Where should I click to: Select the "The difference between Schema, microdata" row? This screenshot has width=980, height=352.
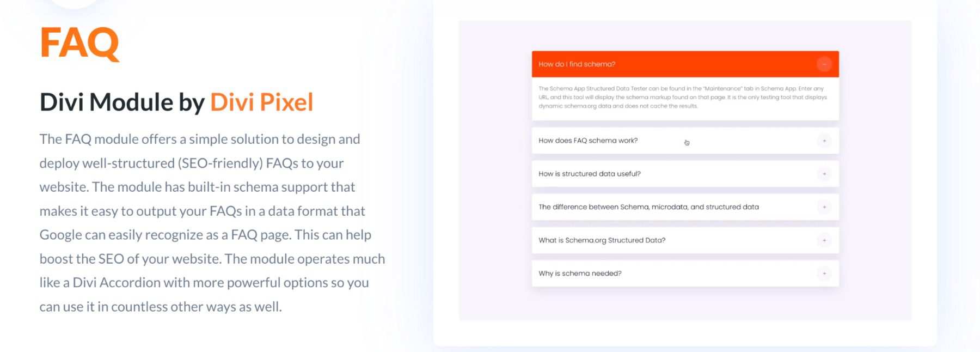[648, 207]
